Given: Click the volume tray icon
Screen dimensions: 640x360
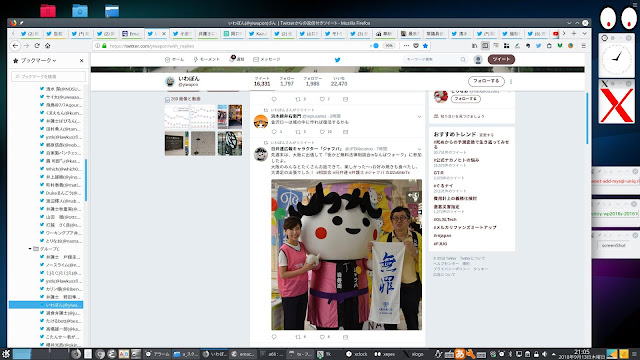Looking at the screenshot, I should pos(544,354).
